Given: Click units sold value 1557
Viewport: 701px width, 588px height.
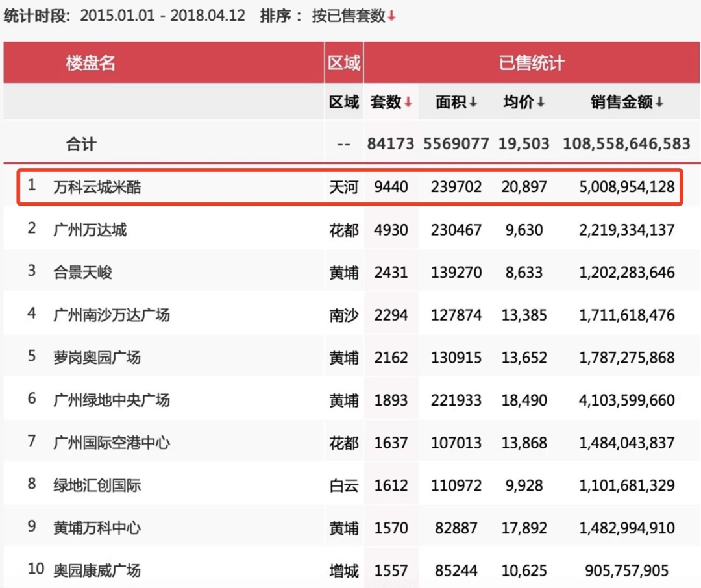Looking at the screenshot, I should (x=391, y=571).
